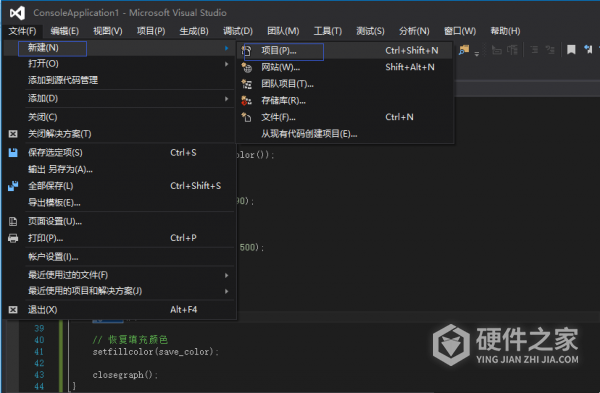Expand 最近使用过的文件 submenu arrow
Viewport: 600px width, 393px height.
227,275
